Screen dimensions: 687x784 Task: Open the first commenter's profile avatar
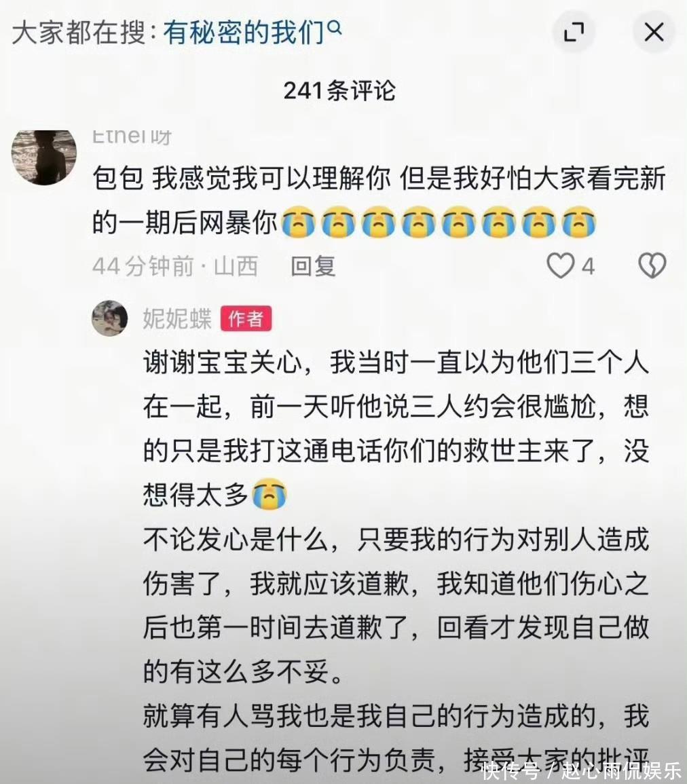(44, 157)
